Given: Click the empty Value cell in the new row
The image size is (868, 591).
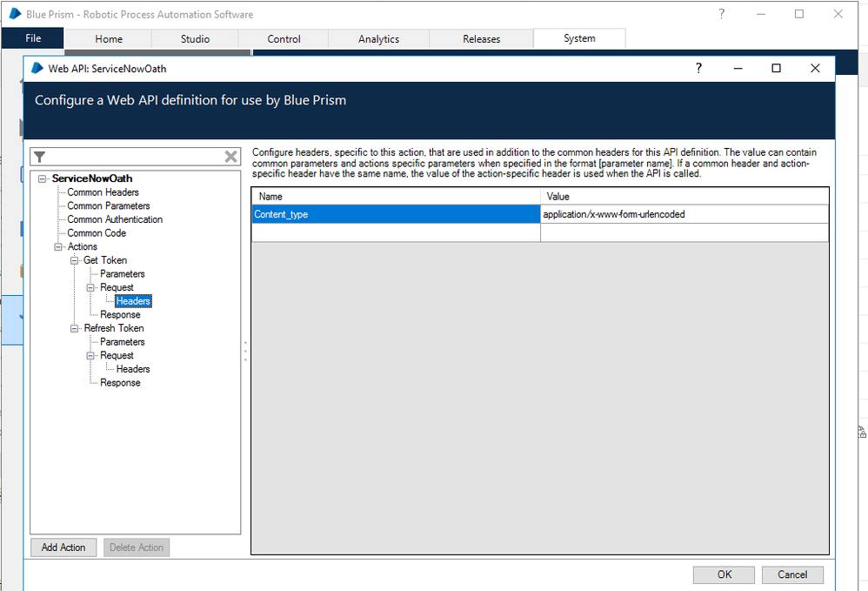Looking at the screenshot, I should (x=684, y=232).
